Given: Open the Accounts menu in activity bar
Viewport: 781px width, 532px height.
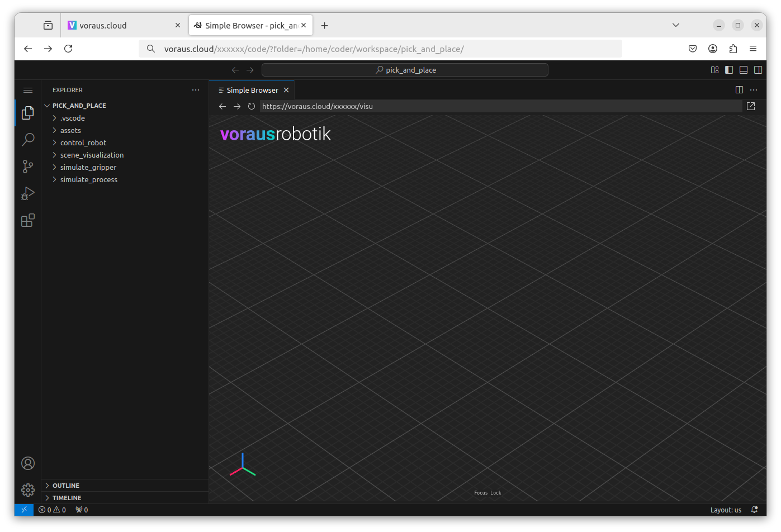Looking at the screenshot, I should point(28,463).
